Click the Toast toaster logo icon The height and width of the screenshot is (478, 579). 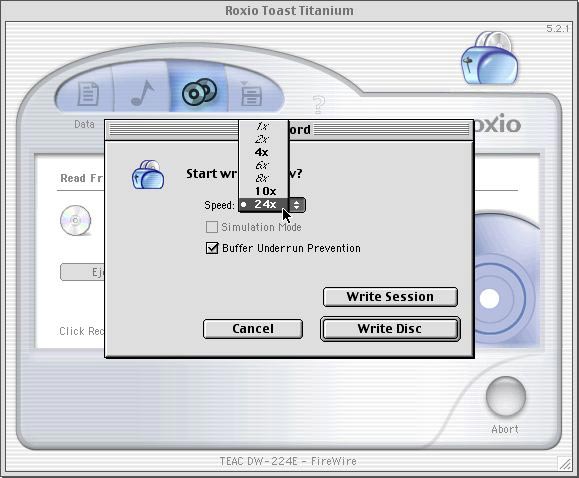tap(489, 58)
